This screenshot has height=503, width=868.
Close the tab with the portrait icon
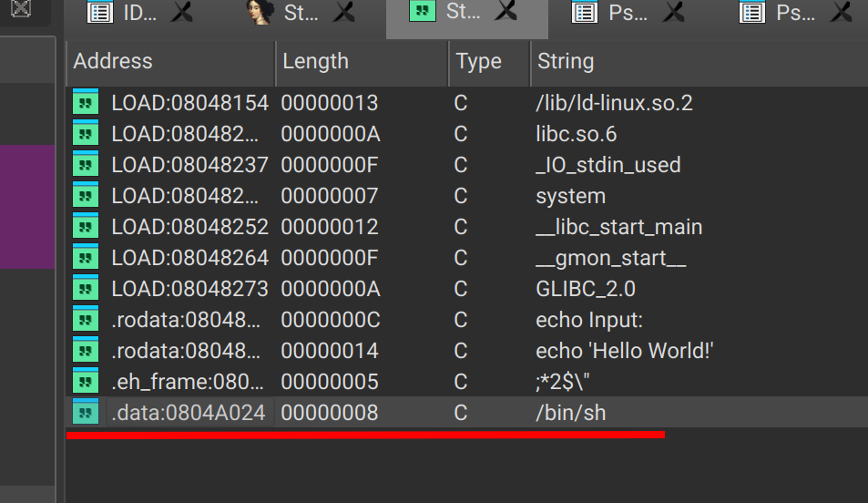(x=343, y=13)
